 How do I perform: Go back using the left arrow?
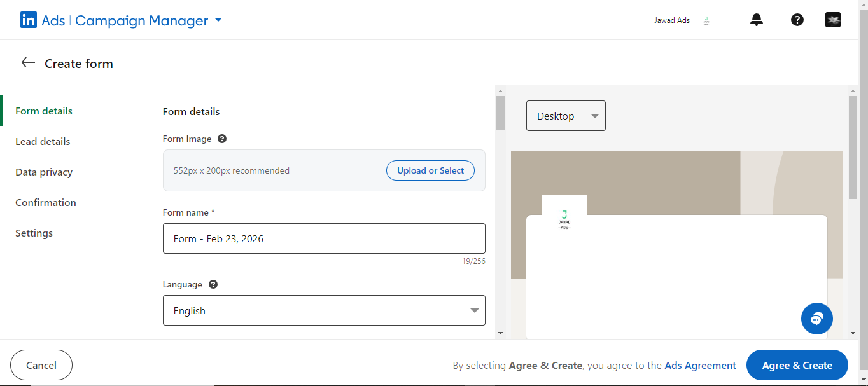(x=28, y=63)
